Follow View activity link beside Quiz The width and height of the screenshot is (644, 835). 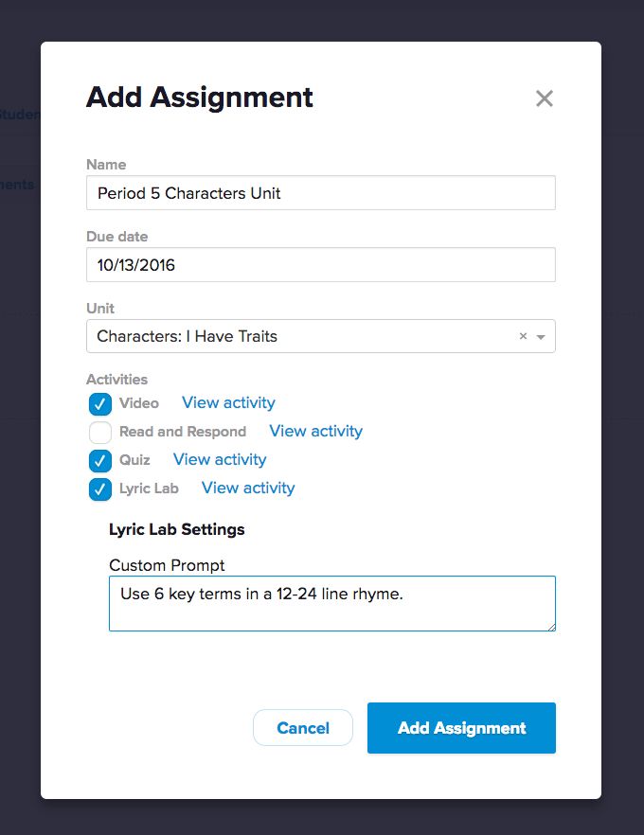(220, 460)
